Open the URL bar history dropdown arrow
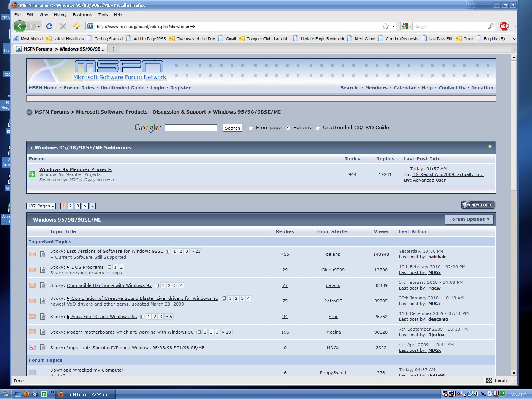This screenshot has width=532, height=399. pos(393,26)
